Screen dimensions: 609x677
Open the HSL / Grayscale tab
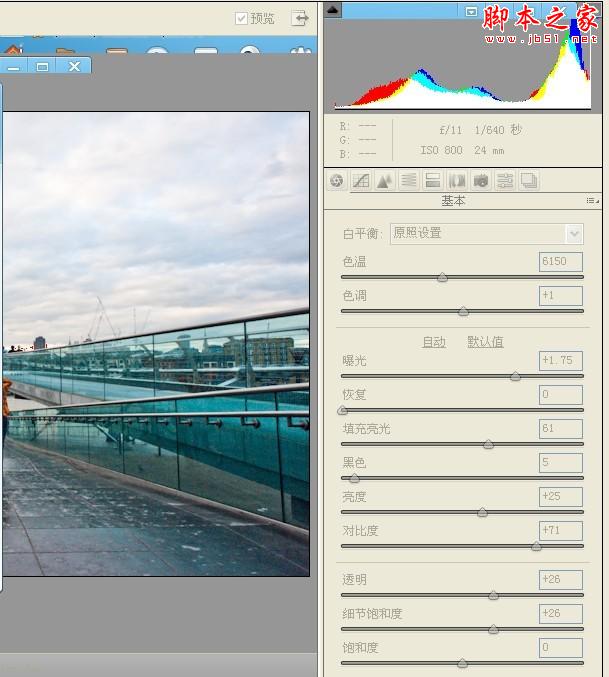tap(409, 180)
